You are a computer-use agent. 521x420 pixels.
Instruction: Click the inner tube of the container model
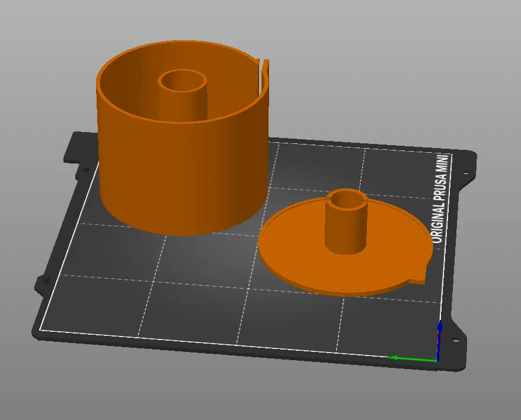point(183,95)
